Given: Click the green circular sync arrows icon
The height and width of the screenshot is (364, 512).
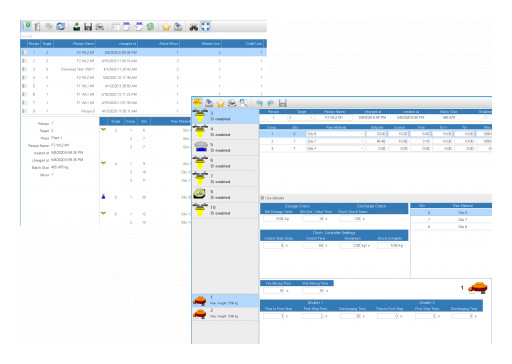Looking at the screenshot, I should 150,27.
